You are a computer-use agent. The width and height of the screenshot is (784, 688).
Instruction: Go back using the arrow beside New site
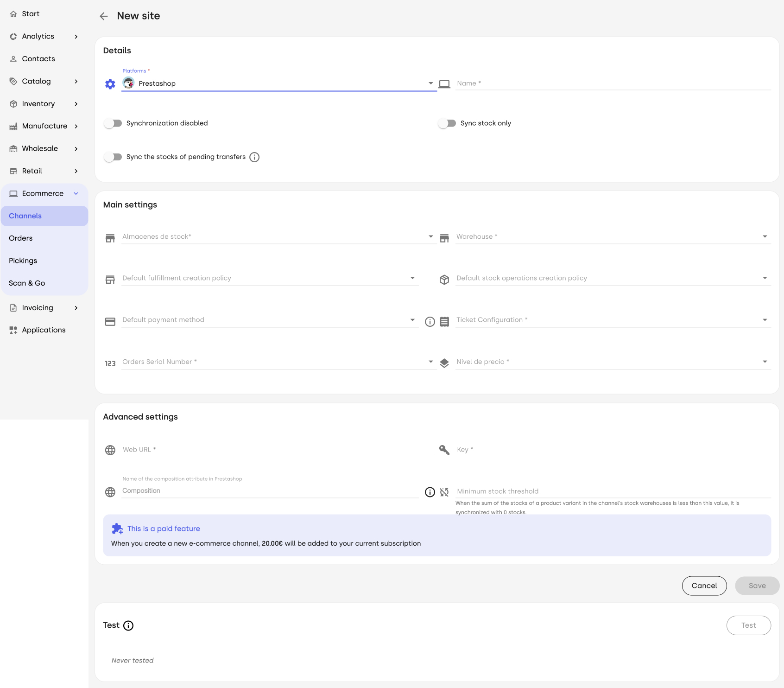(104, 16)
